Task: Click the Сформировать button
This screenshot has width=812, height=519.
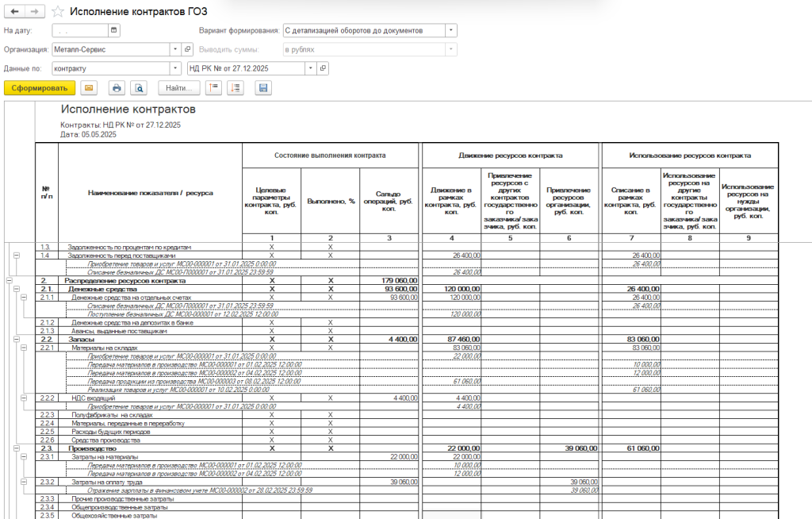Action: click(x=40, y=88)
